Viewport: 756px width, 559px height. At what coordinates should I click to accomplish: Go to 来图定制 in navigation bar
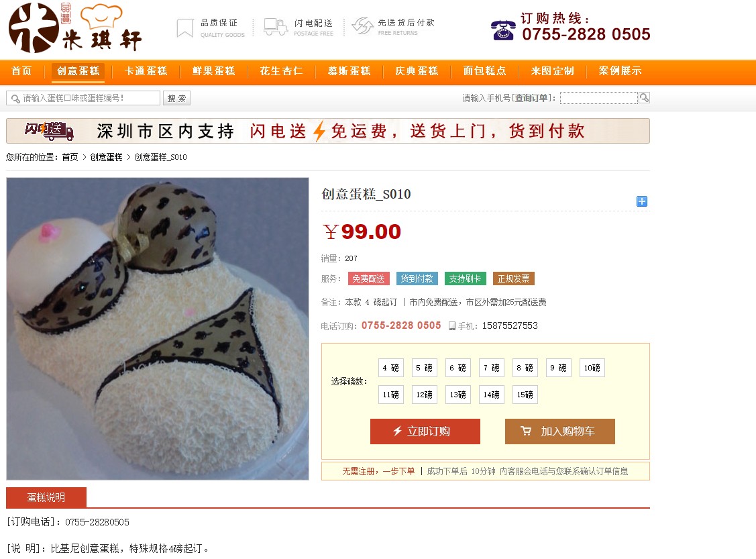coord(553,71)
